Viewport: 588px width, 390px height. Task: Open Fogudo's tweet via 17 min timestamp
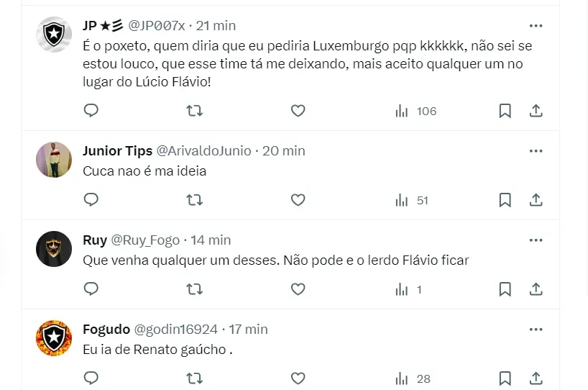click(248, 329)
